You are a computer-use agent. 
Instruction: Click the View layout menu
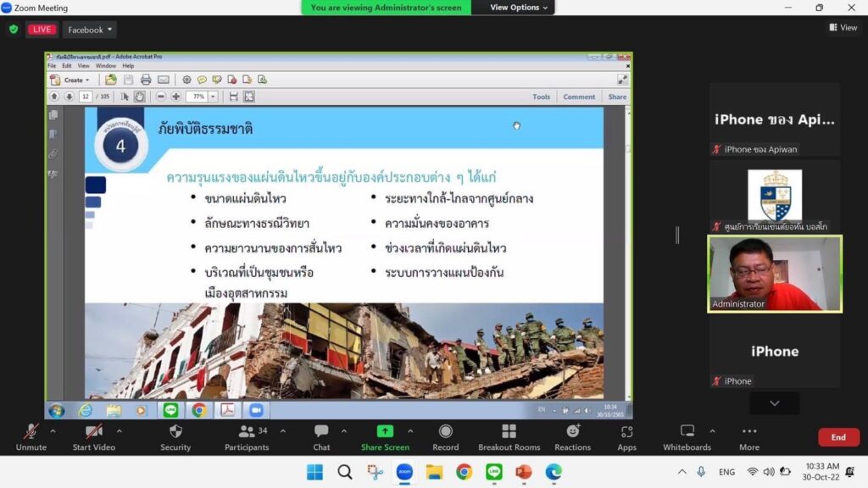tap(843, 28)
